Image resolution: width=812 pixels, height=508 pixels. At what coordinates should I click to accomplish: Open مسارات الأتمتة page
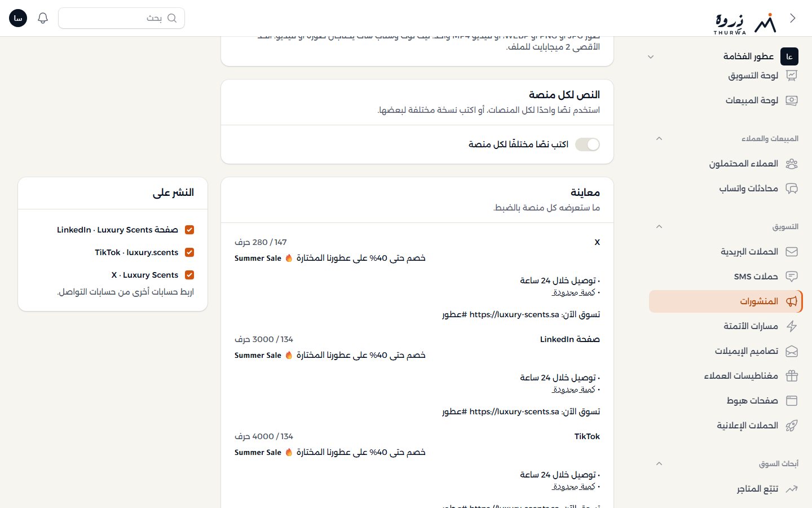pyautogui.click(x=726, y=326)
